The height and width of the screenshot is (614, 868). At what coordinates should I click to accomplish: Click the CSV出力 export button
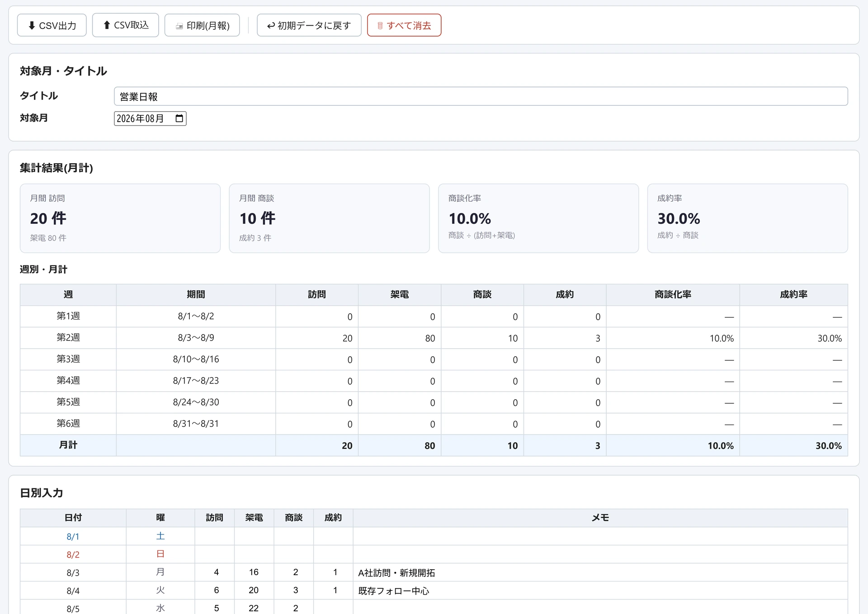[52, 25]
